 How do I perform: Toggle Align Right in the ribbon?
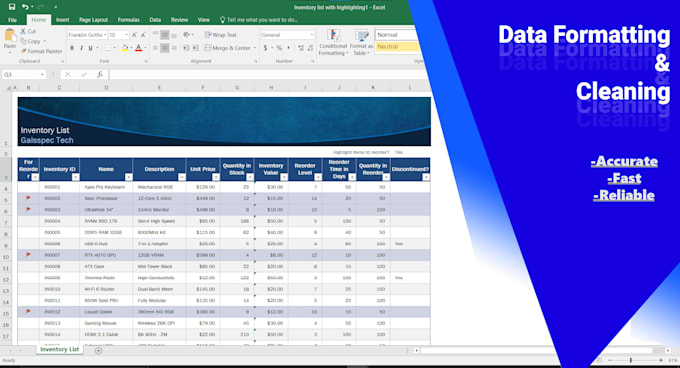(174, 48)
